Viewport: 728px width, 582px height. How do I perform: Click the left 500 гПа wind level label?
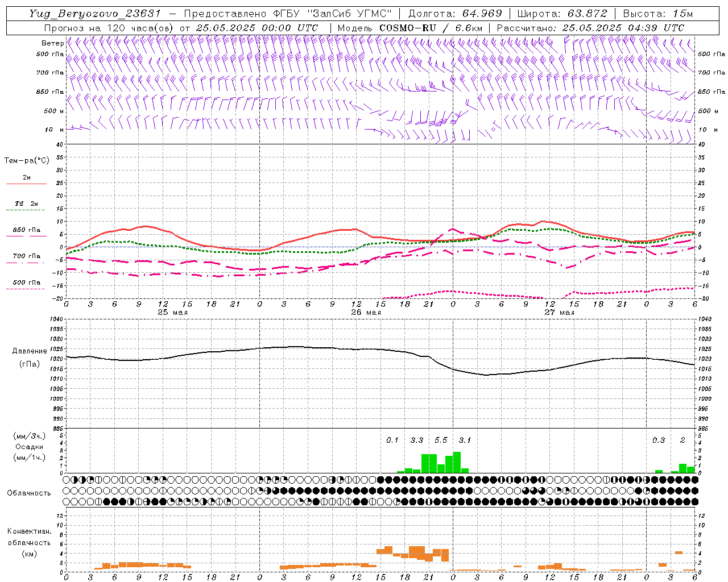point(50,54)
